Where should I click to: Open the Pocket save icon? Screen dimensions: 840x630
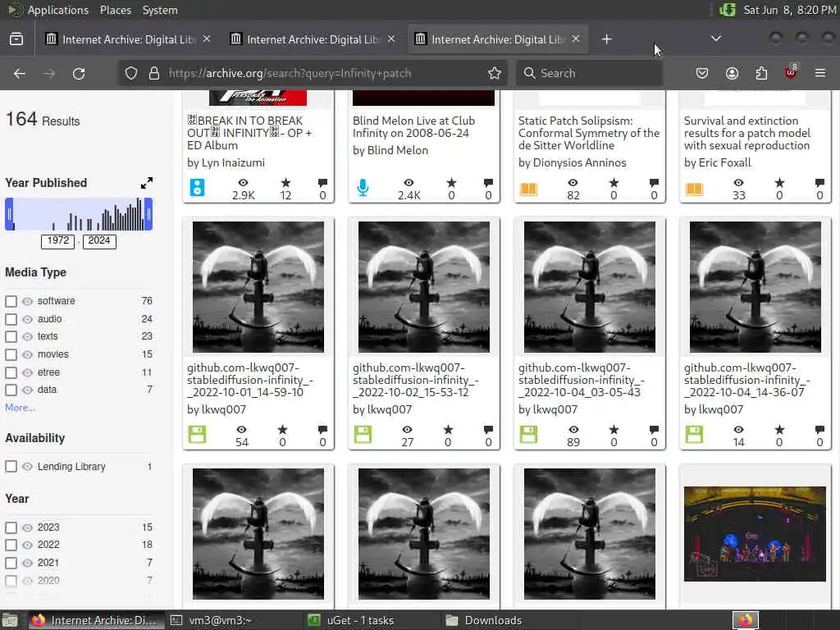[x=702, y=73]
